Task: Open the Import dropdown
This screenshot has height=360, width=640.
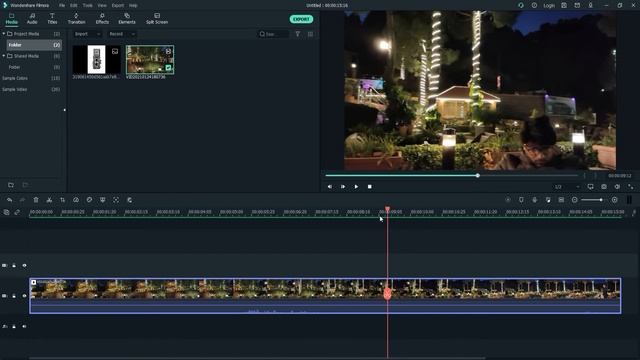Action: pyautogui.click(x=87, y=34)
